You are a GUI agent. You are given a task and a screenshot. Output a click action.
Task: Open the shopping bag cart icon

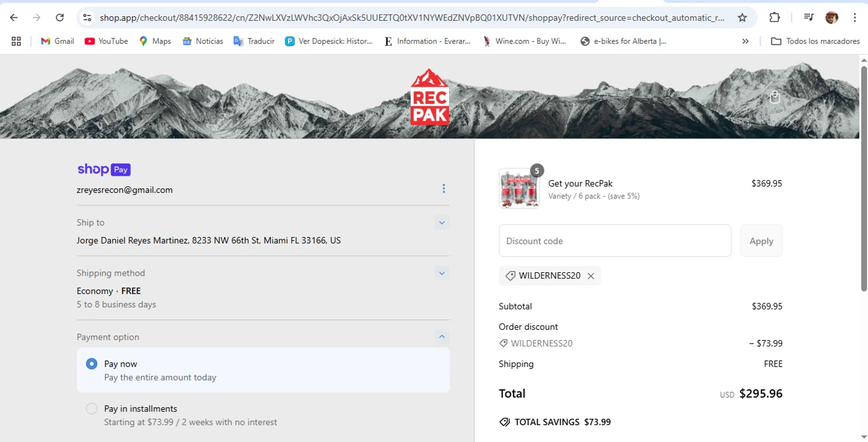point(775,97)
